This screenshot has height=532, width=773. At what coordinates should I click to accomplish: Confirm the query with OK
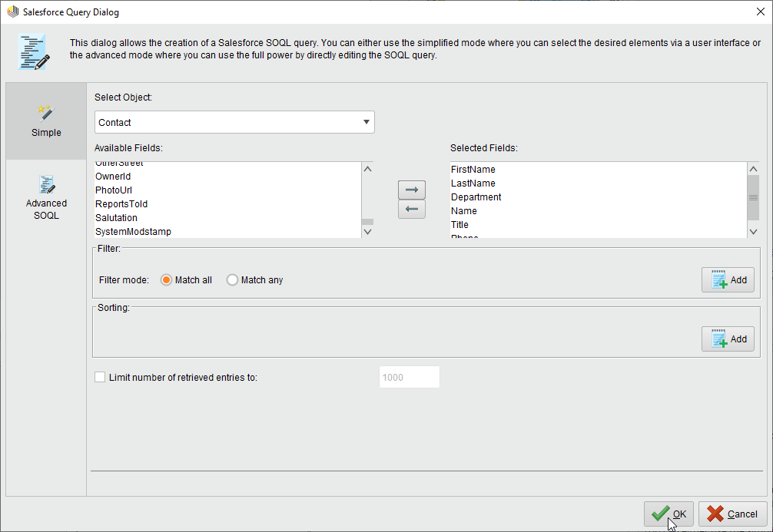tap(668, 514)
